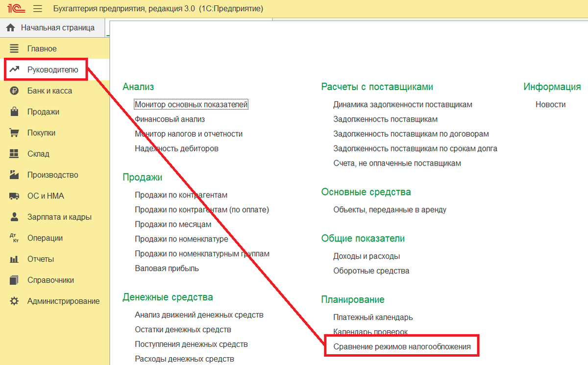Click the Производство factory icon
Screen dimensions: 588x365
click(x=14, y=175)
